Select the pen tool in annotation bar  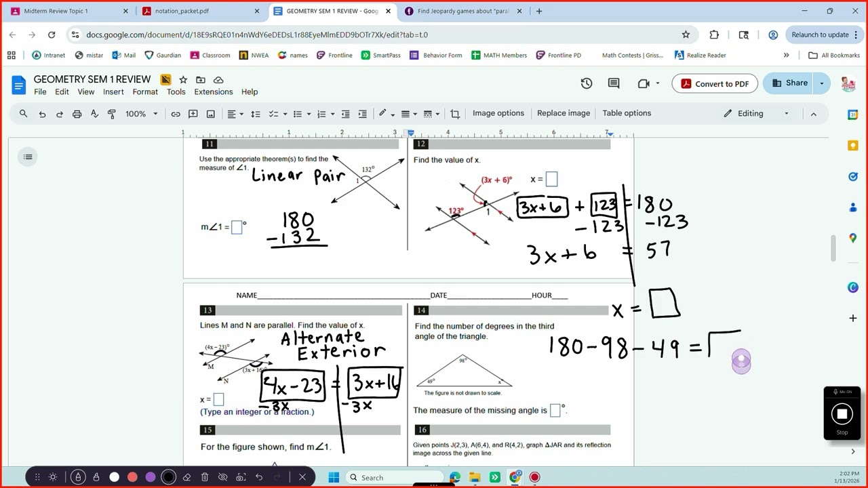tap(78, 477)
